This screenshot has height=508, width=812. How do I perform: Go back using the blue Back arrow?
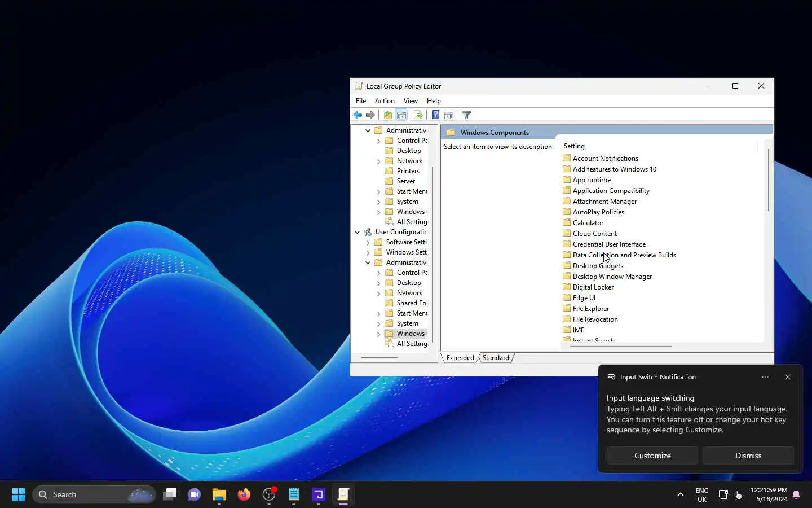(358, 115)
